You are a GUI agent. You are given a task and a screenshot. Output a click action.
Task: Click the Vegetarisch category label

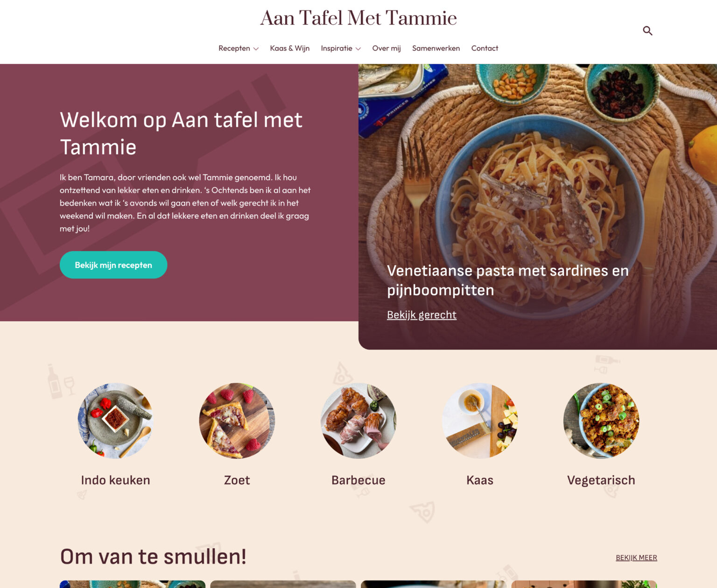tap(601, 480)
